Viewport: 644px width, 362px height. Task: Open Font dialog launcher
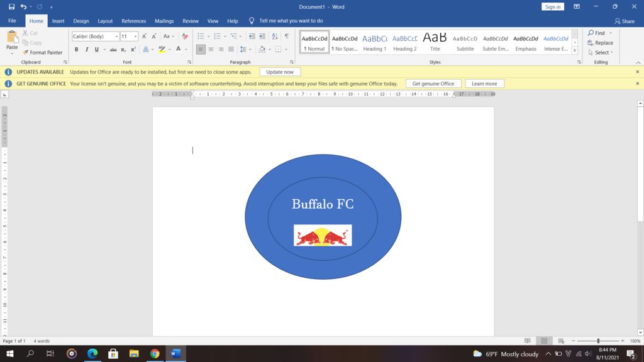pyautogui.click(x=189, y=62)
